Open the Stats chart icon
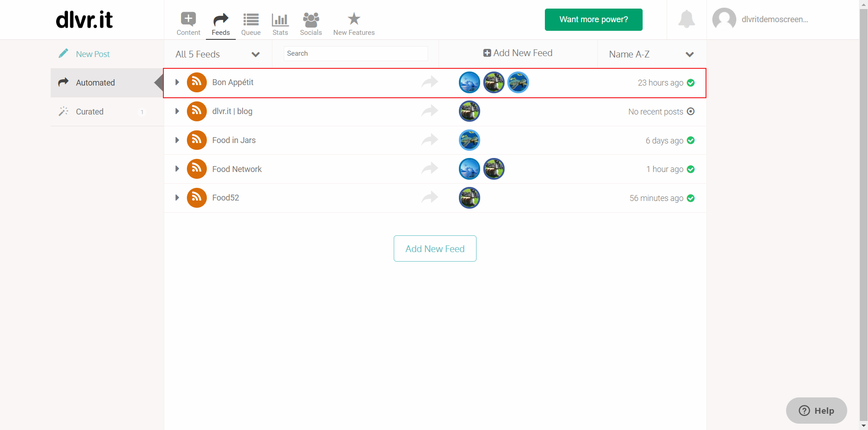Viewport: 868px width, 430px height. tap(280, 19)
